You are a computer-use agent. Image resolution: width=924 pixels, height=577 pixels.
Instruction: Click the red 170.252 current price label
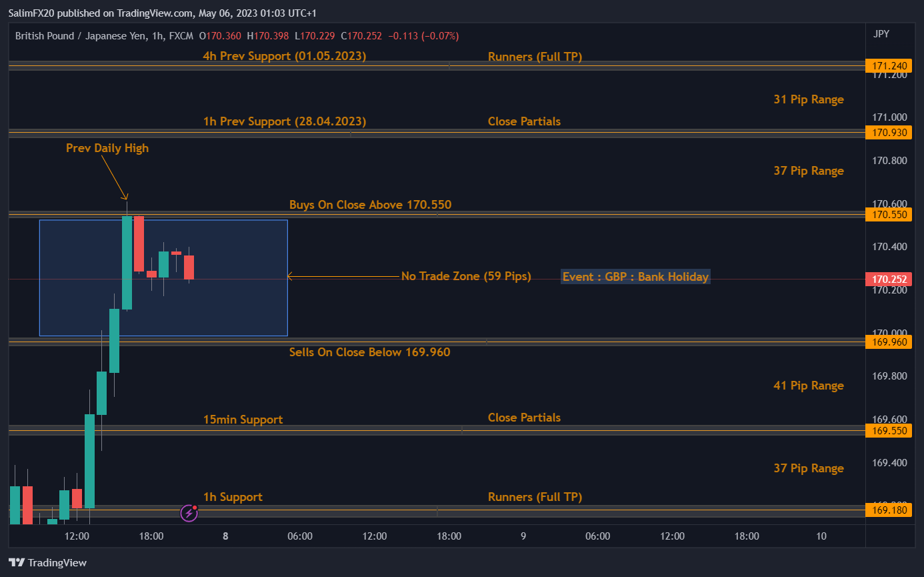click(887, 279)
